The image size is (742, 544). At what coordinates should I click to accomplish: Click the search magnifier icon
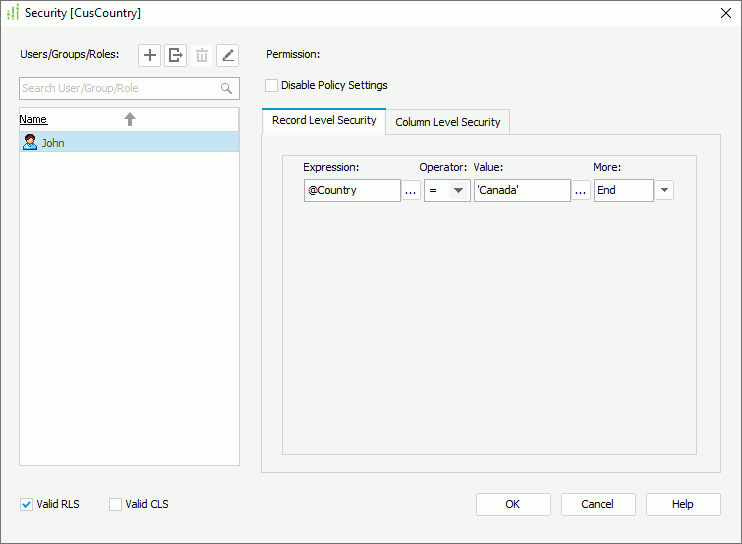coord(227,88)
